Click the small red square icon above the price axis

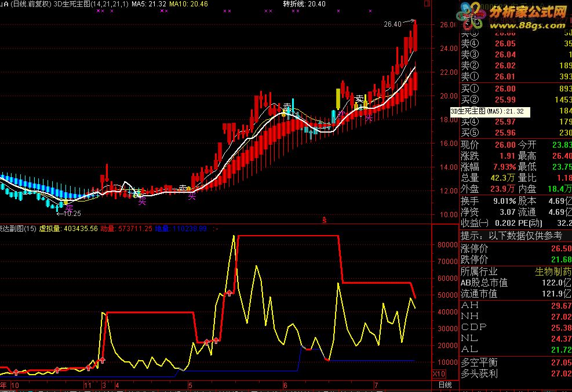click(x=427, y=3)
